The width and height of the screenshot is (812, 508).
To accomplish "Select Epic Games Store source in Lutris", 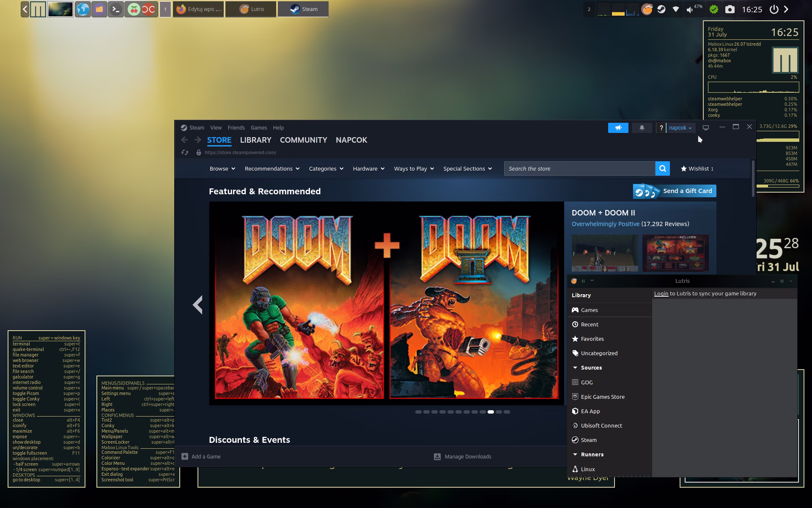I will pos(609,397).
